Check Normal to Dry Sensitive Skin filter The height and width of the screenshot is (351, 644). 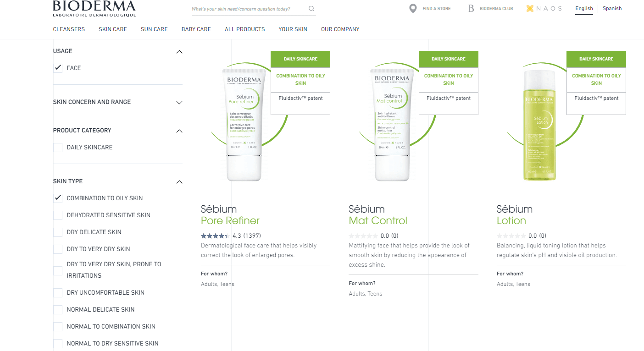[x=58, y=343]
